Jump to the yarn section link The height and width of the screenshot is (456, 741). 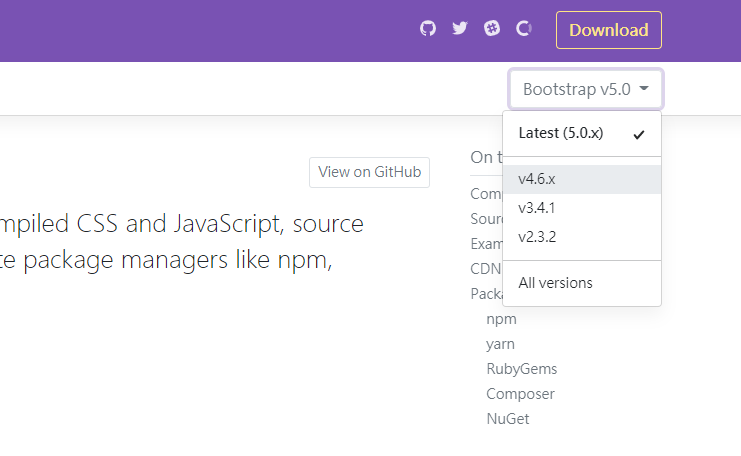point(500,344)
